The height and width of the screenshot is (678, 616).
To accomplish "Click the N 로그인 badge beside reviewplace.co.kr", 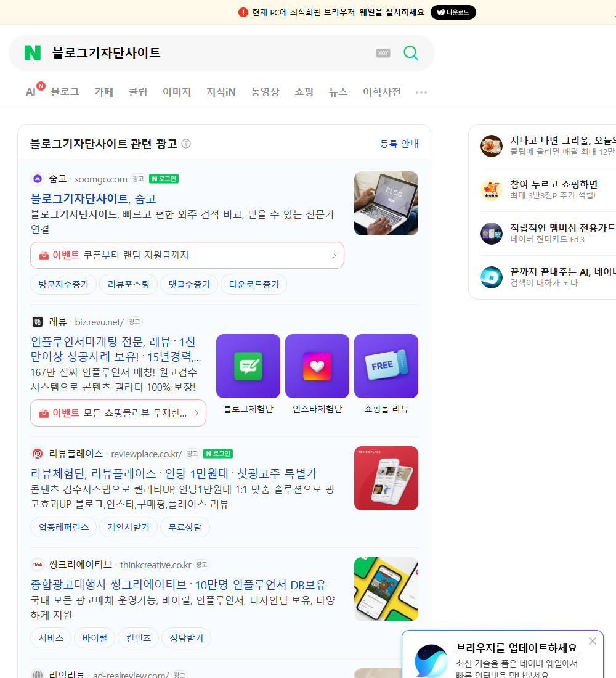I will 218,454.
